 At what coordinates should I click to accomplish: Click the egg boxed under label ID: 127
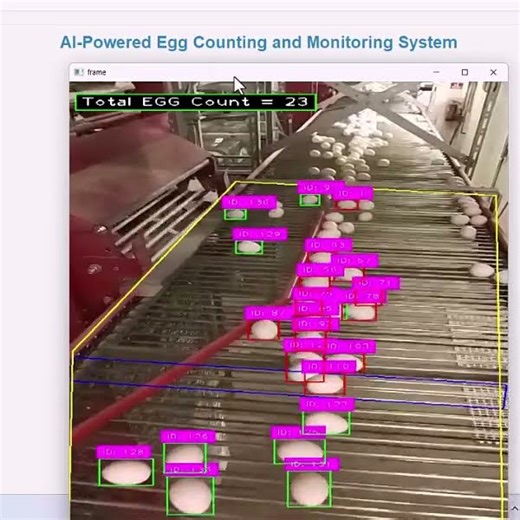[326, 423]
